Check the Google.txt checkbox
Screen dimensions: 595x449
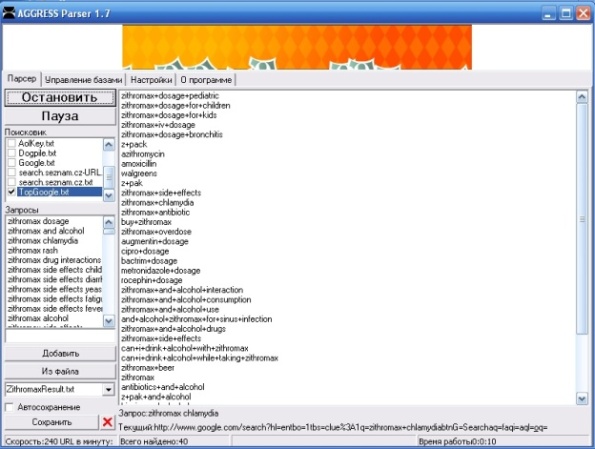pyautogui.click(x=12, y=163)
